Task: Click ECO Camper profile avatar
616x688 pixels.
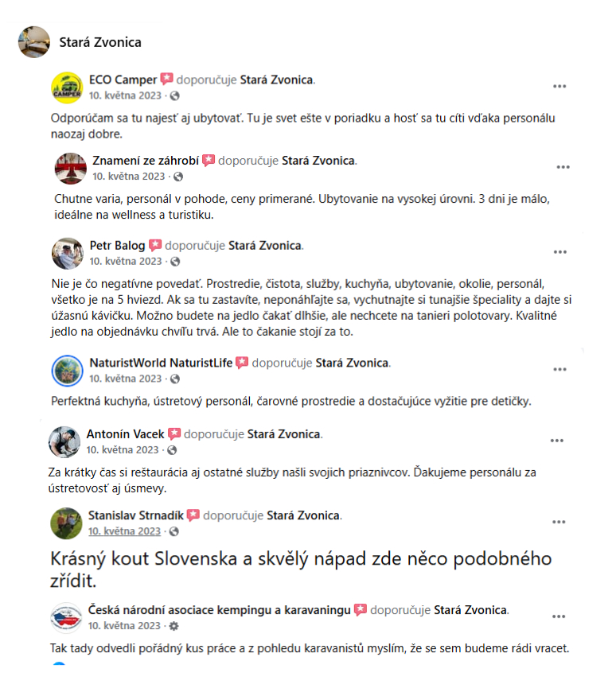Action: click(67, 87)
